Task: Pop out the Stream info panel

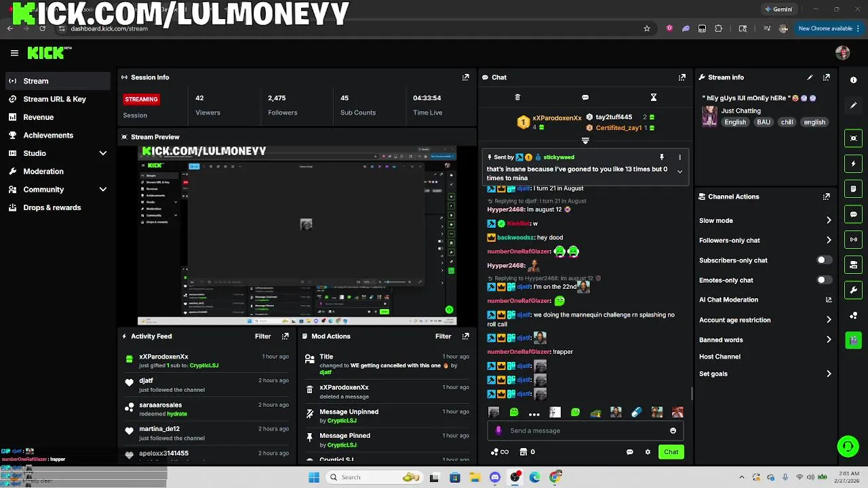Action: [826, 77]
